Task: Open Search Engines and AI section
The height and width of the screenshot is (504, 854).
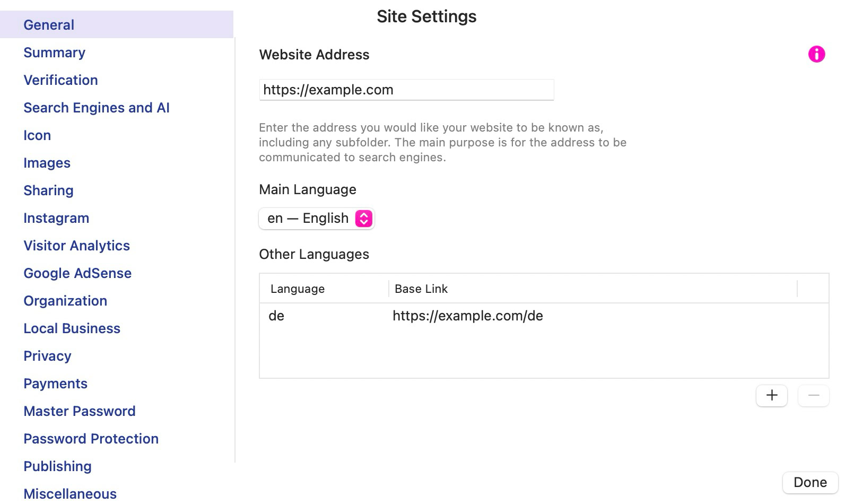Action: (97, 108)
